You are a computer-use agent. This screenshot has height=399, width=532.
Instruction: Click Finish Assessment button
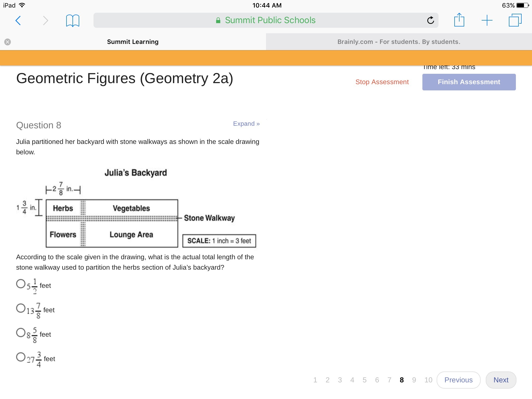click(469, 82)
